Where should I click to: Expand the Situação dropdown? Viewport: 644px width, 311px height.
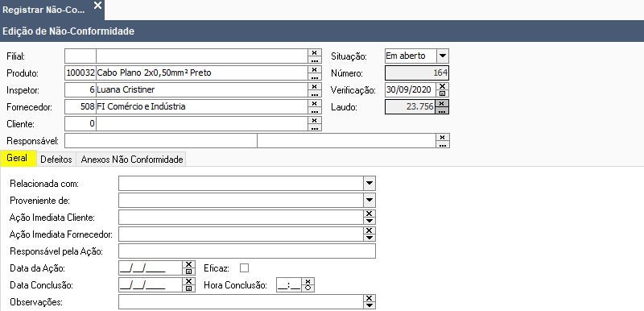pos(443,56)
